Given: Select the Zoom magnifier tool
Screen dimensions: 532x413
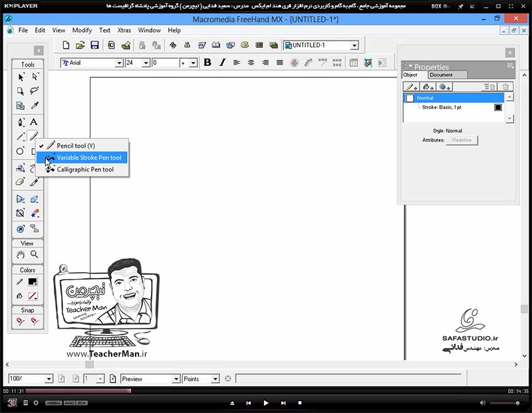Looking at the screenshot, I should [x=35, y=254].
